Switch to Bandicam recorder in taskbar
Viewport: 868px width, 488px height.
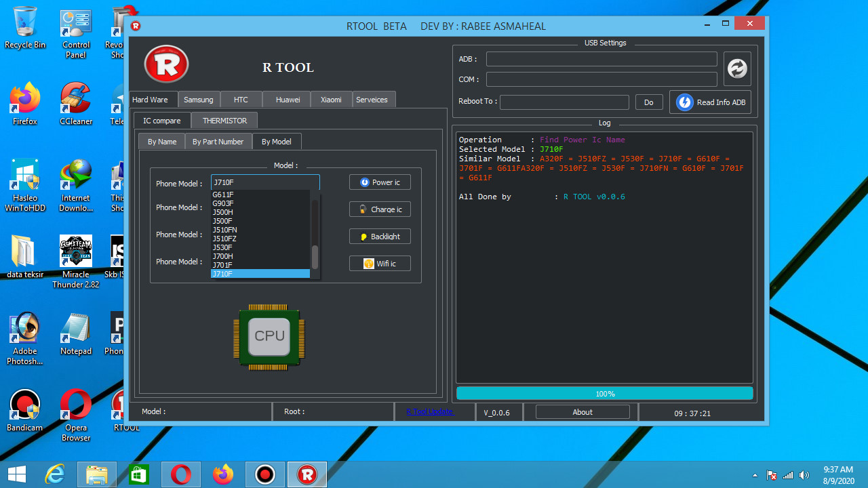pyautogui.click(x=264, y=474)
